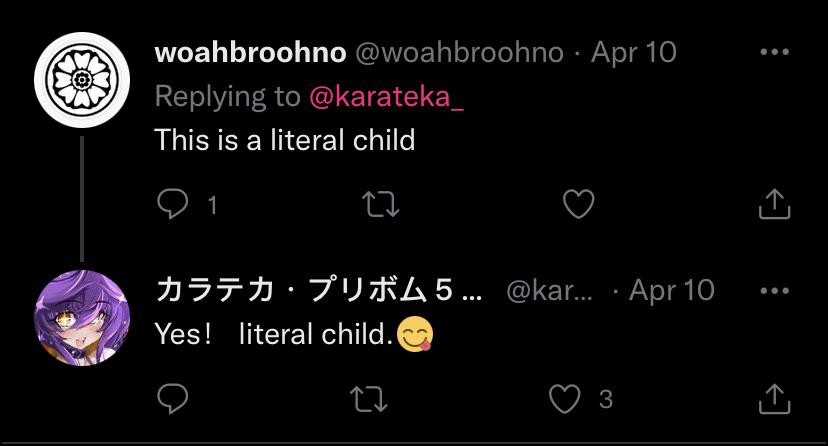The height and width of the screenshot is (446, 828).
Task: Open more options for the second tweet
Action: (775, 291)
